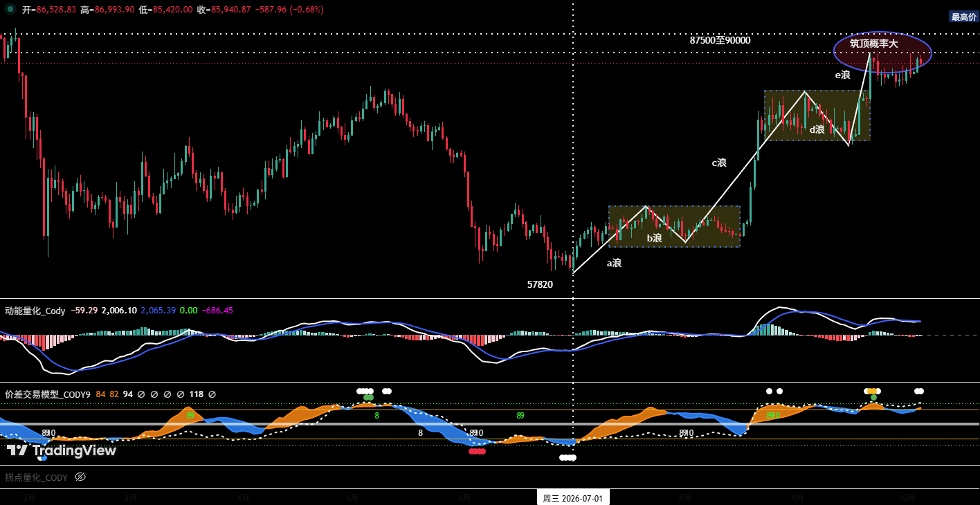
Task: Click the magenta -686.45 indicator value
Action: pyautogui.click(x=217, y=311)
